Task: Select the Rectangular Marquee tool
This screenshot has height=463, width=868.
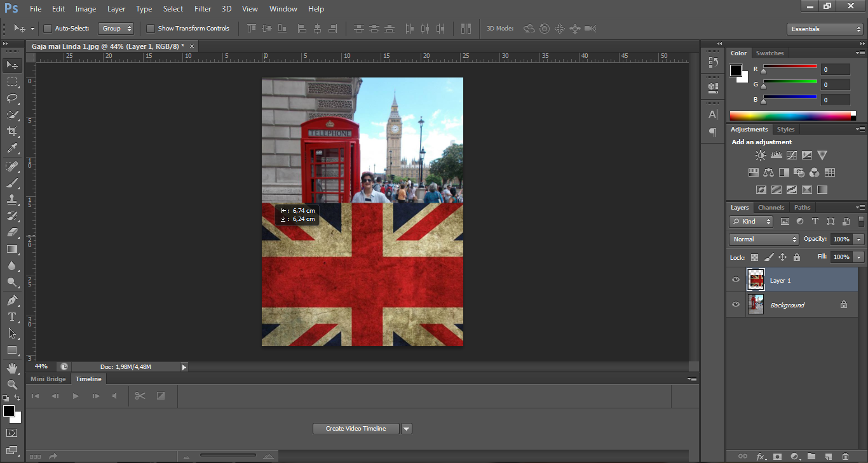Action: click(x=12, y=81)
